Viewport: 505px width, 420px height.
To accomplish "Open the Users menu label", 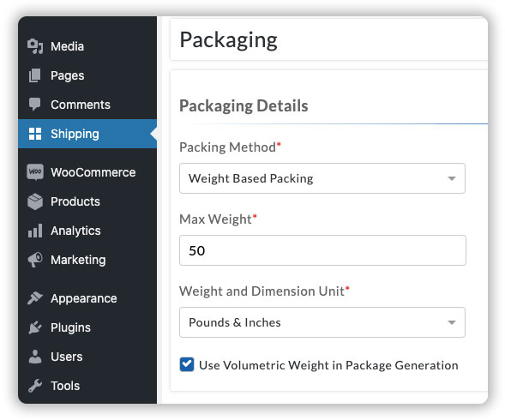I will [67, 357].
